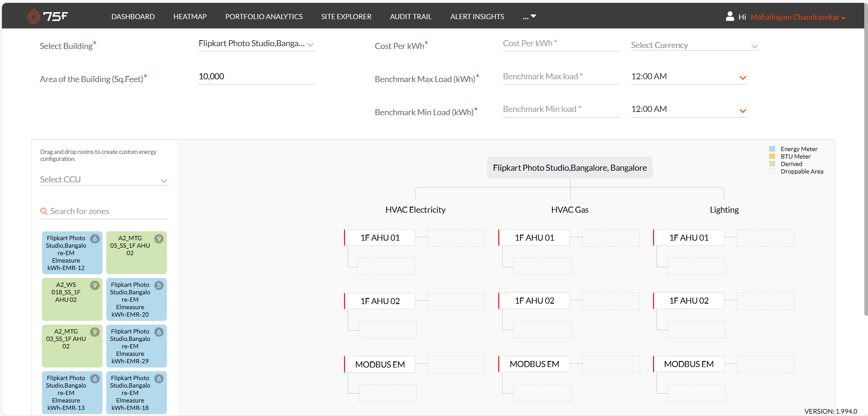Open the Dashboard tab
Viewport: 868px width, 416px height.
(133, 16)
